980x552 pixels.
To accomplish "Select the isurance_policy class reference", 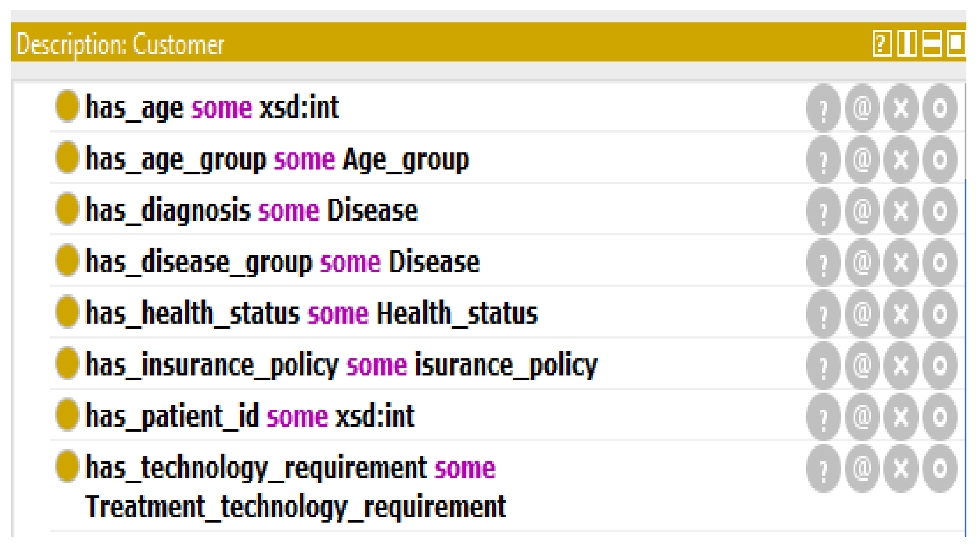I will (506, 365).
